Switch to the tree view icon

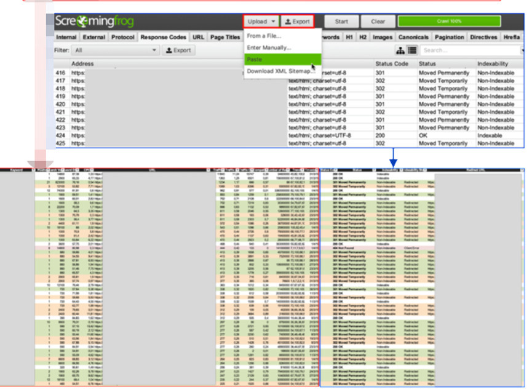401,50
